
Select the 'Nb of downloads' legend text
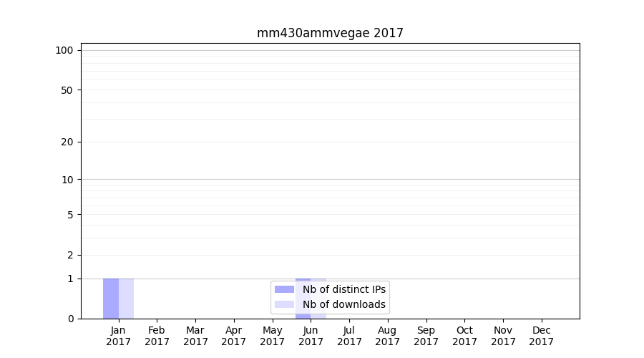tap(343, 304)
